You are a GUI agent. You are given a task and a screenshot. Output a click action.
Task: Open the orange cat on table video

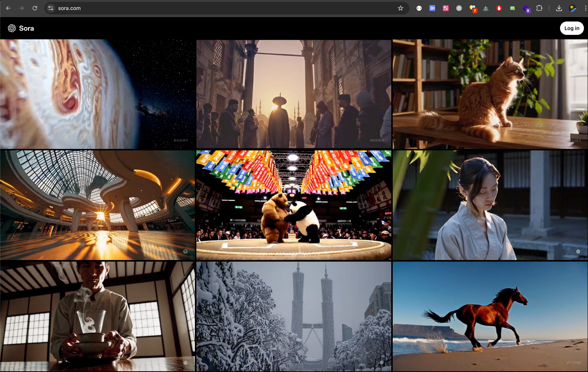click(x=490, y=94)
